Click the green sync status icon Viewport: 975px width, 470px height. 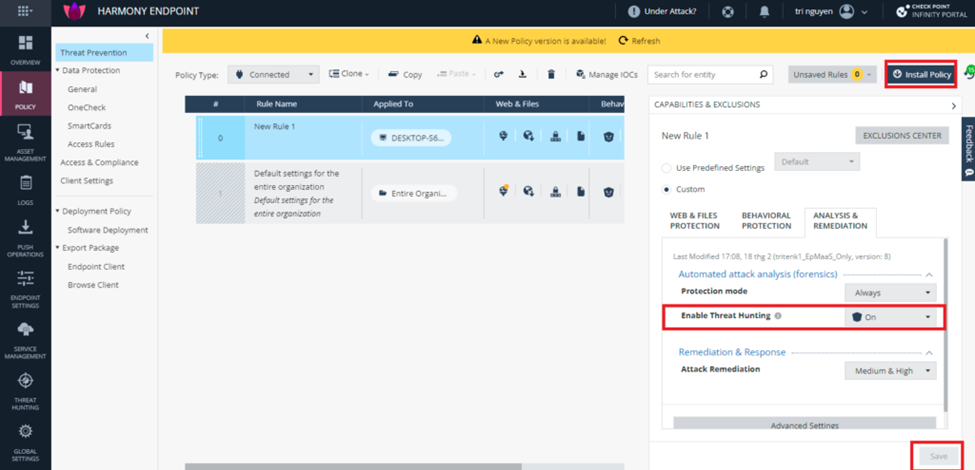968,74
